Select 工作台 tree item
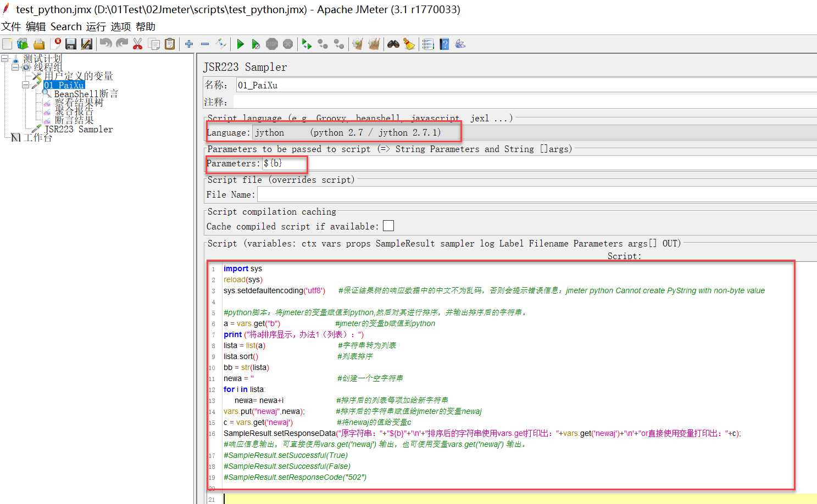 pyautogui.click(x=38, y=137)
